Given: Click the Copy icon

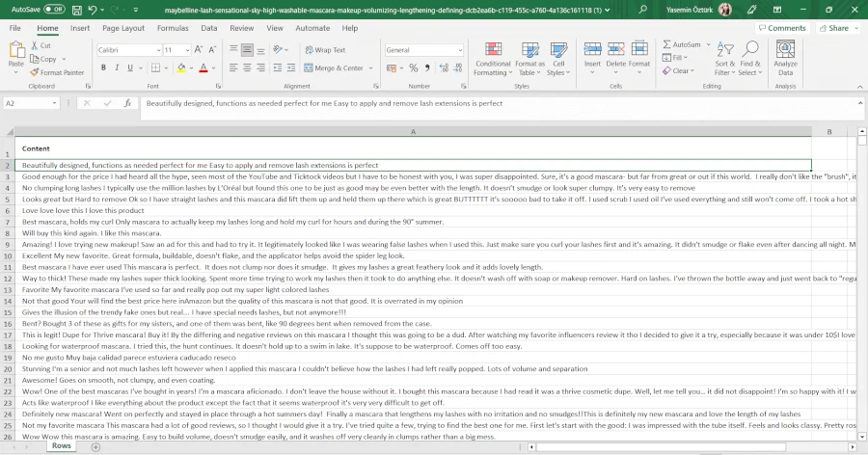Looking at the screenshot, I should coord(35,59).
